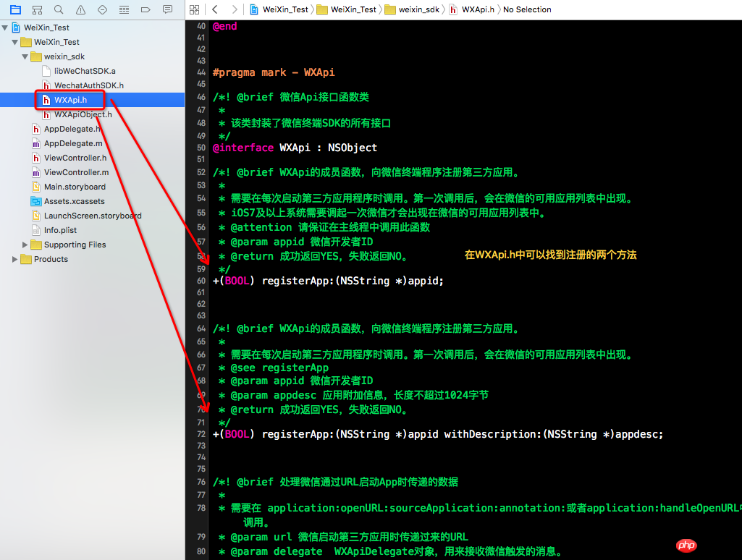Click WeiXin_Test project in jump bar
The height and width of the screenshot is (560, 742).
[x=279, y=9]
